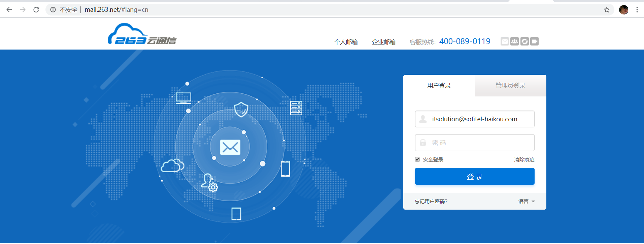Click the 清除痕迹 link

[524, 159]
